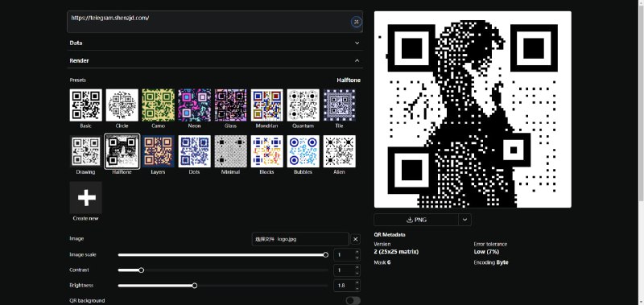Click the 'QR Metadata' heading

[390, 235]
